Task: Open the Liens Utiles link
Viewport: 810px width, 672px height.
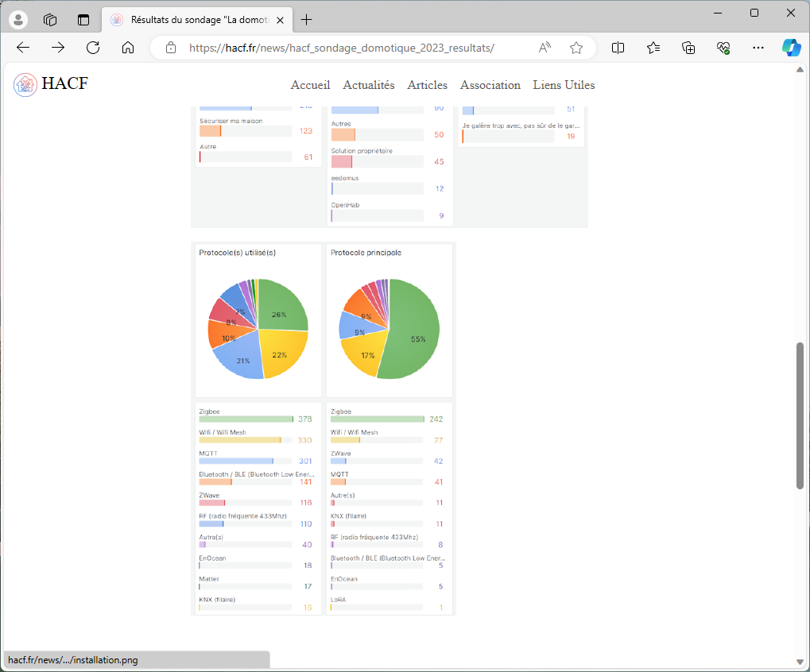Action: pos(564,85)
